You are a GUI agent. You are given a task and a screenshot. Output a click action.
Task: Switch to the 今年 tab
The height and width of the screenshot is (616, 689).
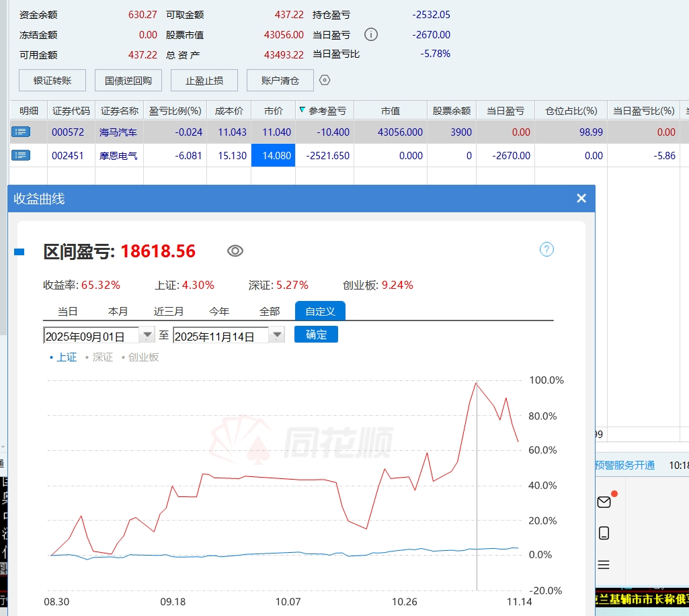click(219, 311)
